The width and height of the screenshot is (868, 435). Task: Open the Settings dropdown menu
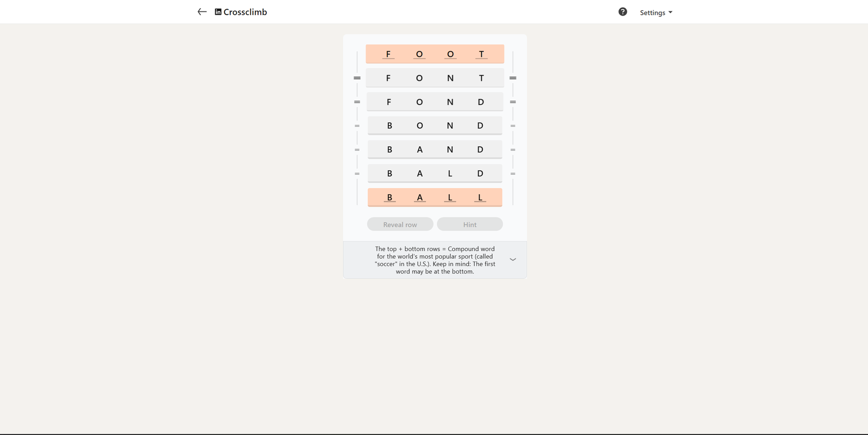(656, 12)
